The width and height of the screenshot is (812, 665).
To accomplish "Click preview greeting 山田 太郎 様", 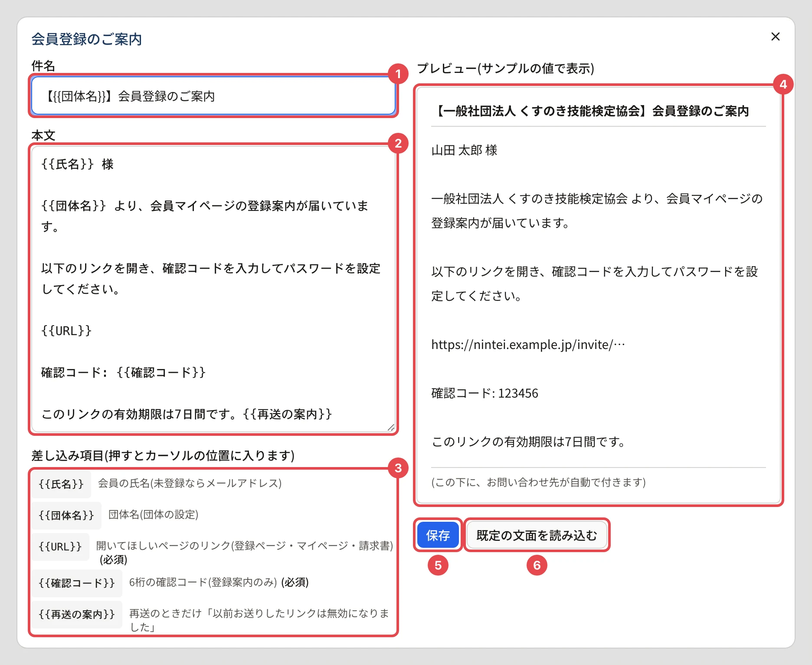I will click(x=464, y=150).
